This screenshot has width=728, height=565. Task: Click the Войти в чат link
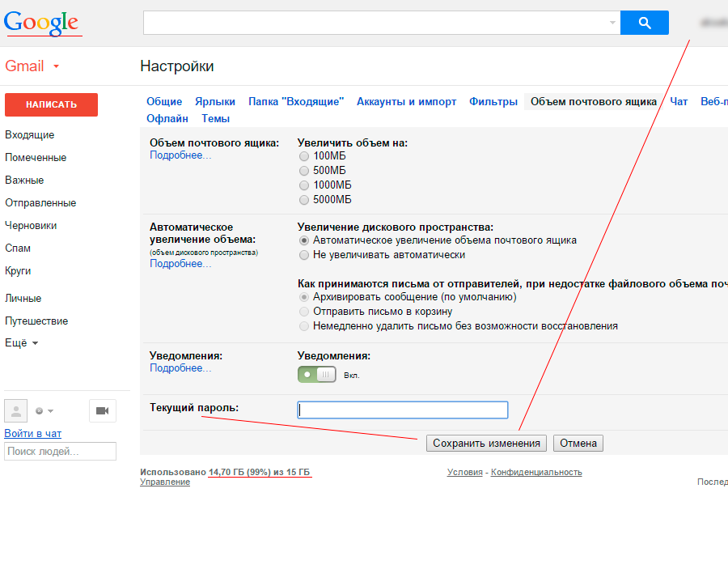(x=33, y=434)
